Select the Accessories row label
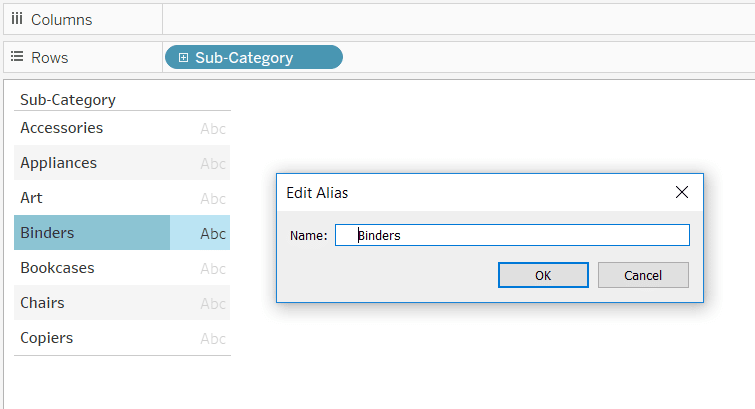755x409 pixels. pos(62,128)
